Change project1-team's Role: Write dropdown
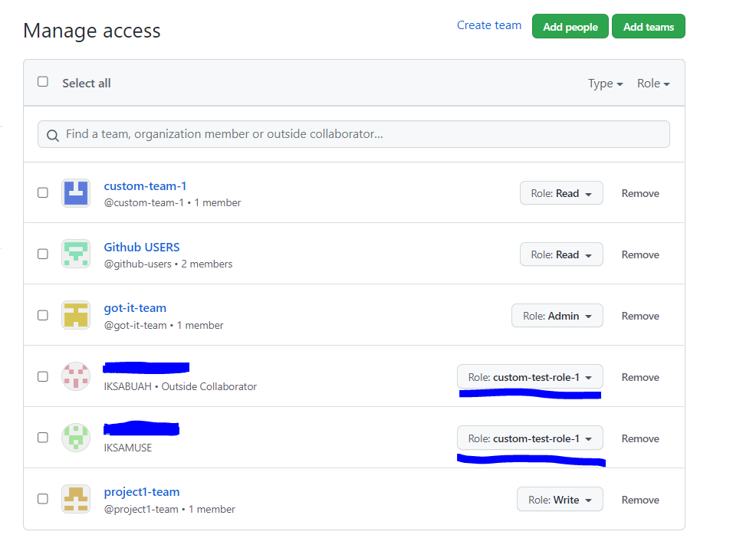 point(560,498)
